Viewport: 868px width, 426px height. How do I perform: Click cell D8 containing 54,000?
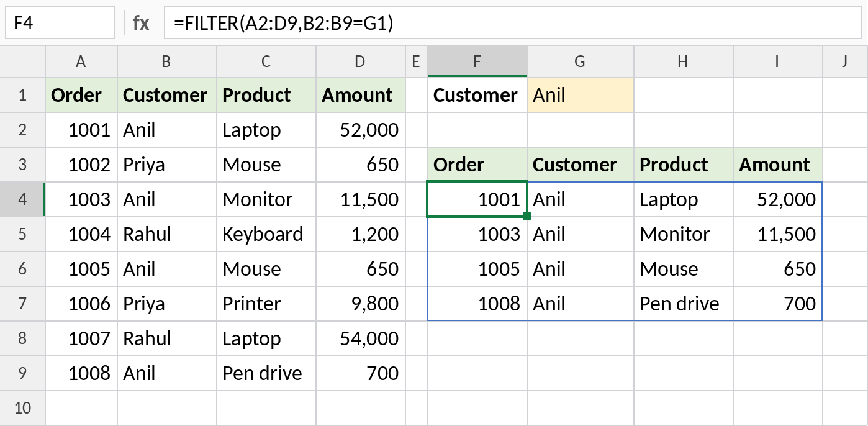tap(361, 338)
